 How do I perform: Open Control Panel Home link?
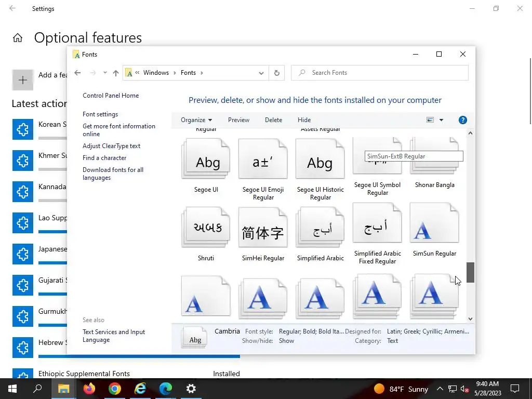tap(111, 96)
